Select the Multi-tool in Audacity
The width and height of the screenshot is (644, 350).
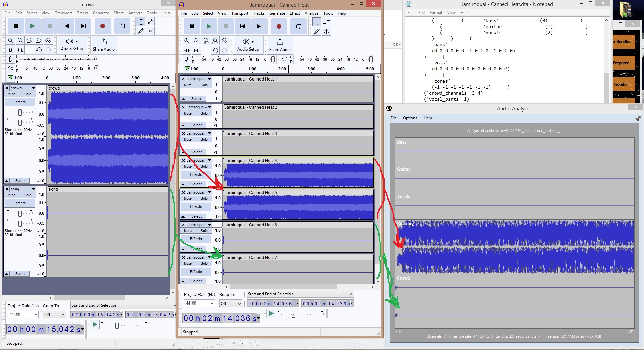tap(326, 31)
